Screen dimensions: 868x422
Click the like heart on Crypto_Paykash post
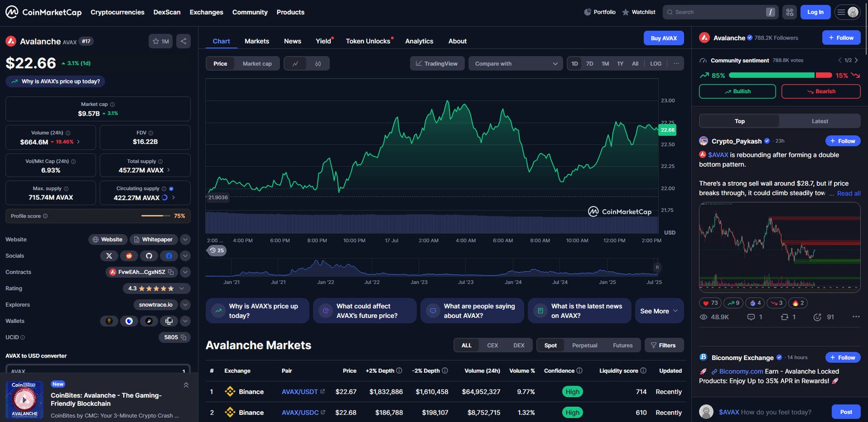(710, 303)
